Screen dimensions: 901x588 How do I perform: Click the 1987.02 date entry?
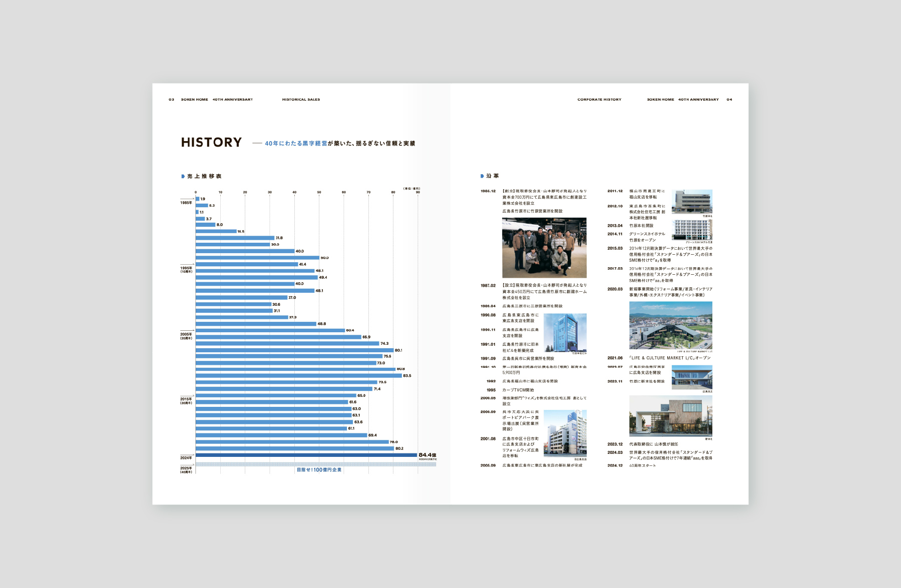488,286
